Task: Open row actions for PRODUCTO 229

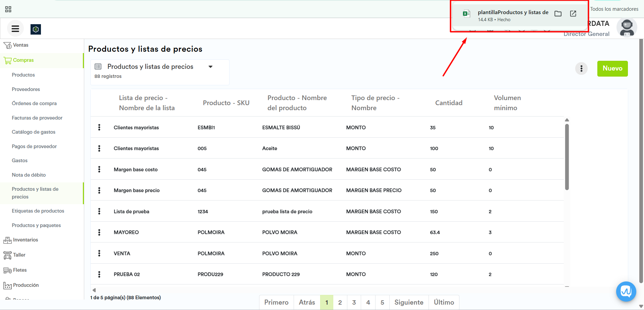Action: [x=99, y=274]
